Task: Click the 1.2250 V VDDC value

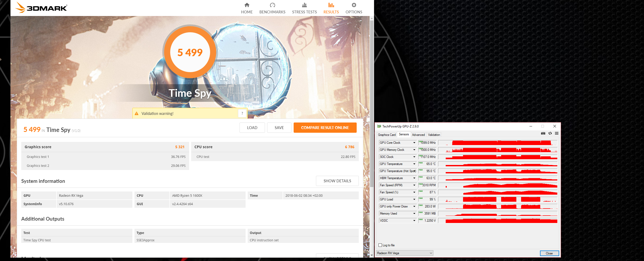Action: (x=427, y=221)
